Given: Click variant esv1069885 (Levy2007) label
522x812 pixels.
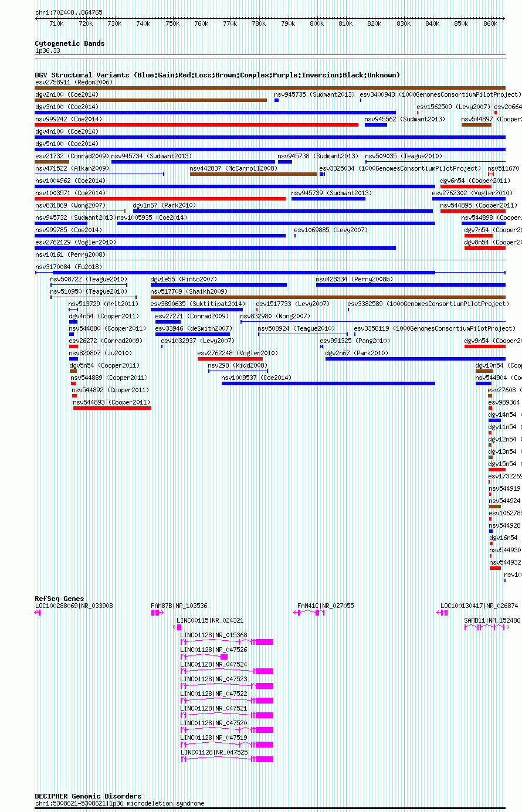Looking at the screenshot, I should 331,230.
